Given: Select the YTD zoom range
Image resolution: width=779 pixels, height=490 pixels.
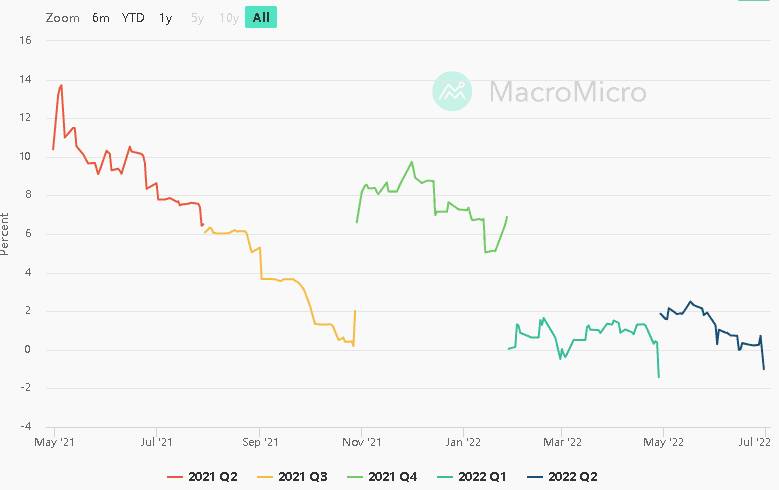Looking at the screenshot, I should pyautogui.click(x=133, y=18).
